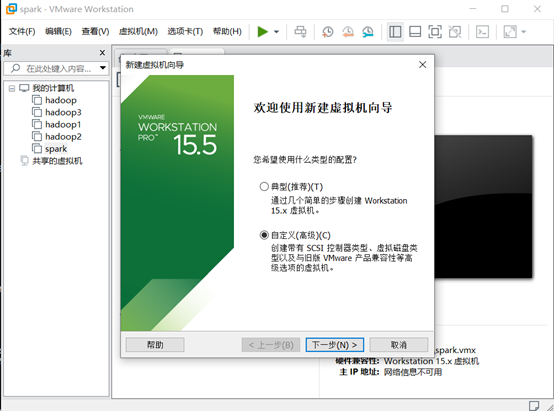This screenshot has width=554, height=411.
Task: Open the library search filter dropdown
Action: (x=103, y=68)
